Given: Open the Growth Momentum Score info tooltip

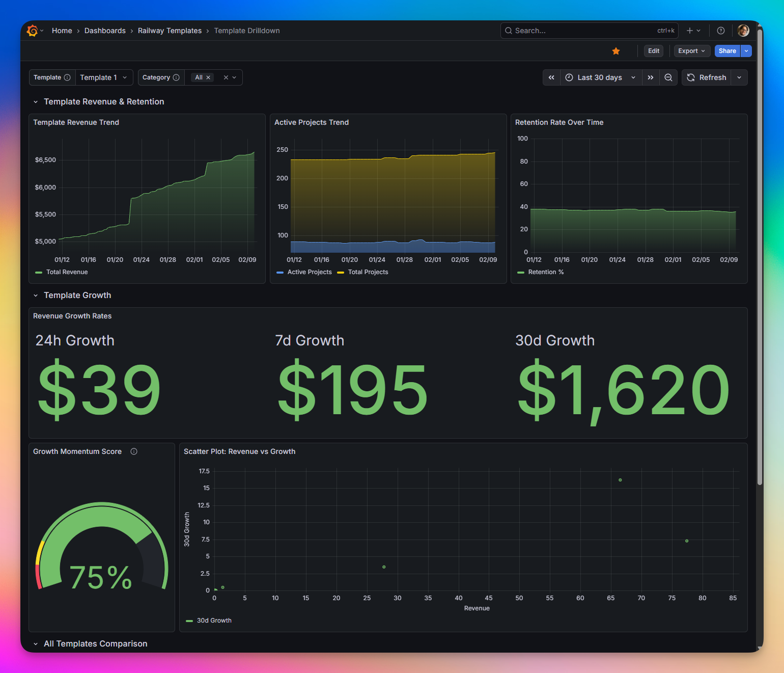Looking at the screenshot, I should coord(134,451).
